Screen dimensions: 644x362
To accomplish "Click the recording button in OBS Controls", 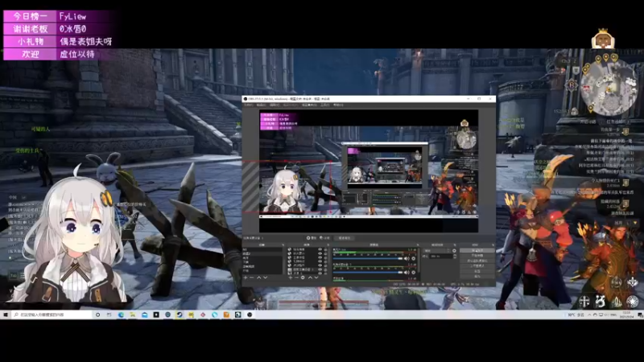I will point(477,255).
